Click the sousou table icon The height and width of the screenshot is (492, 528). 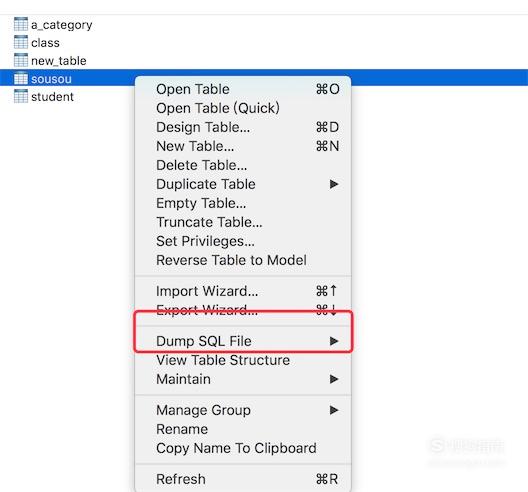[21, 78]
